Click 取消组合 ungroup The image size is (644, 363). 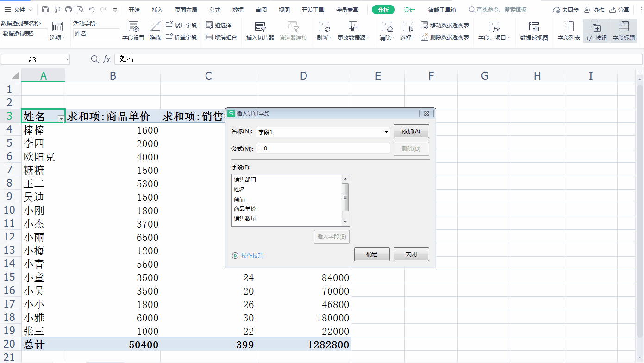[221, 37]
